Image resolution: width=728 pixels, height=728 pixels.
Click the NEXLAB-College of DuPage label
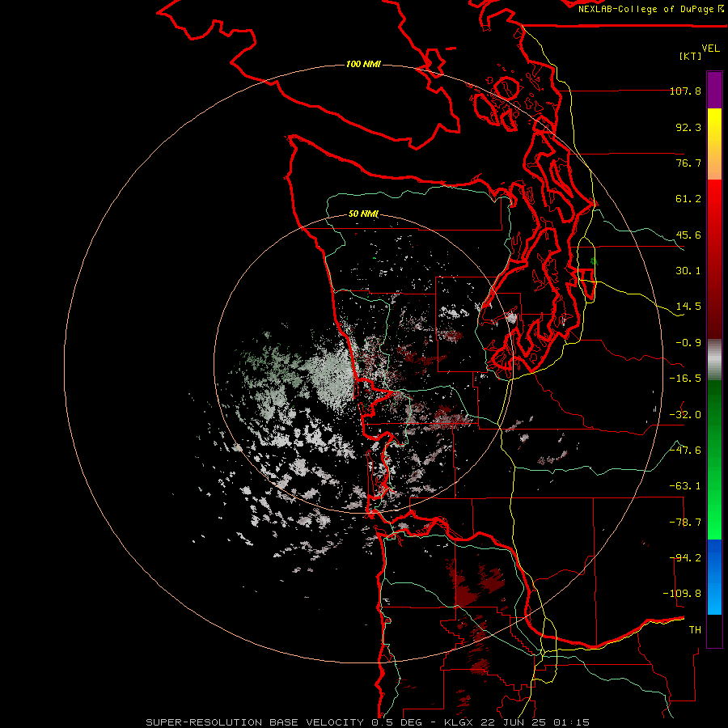coord(650,9)
